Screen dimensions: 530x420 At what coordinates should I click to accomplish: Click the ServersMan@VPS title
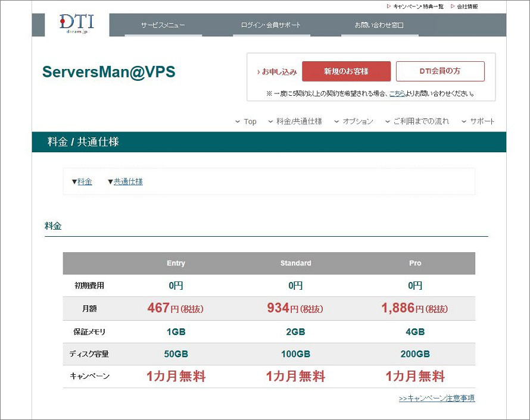click(x=109, y=72)
